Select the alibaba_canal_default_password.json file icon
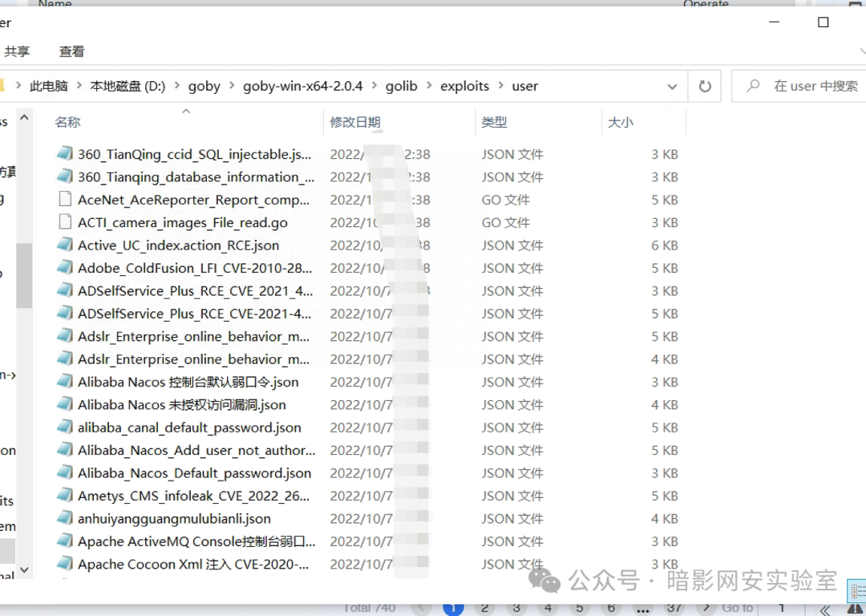This screenshot has width=866, height=616. (x=65, y=427)
